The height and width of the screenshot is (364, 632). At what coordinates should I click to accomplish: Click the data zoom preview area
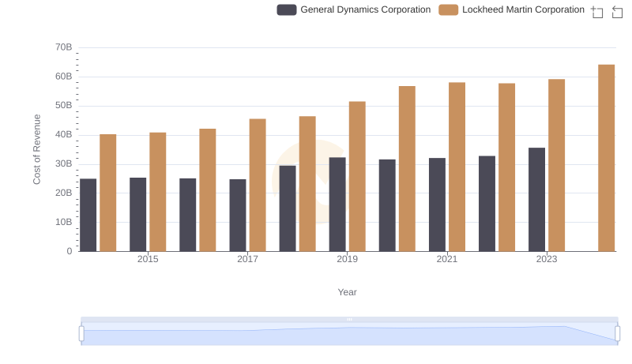click(349, 334)
